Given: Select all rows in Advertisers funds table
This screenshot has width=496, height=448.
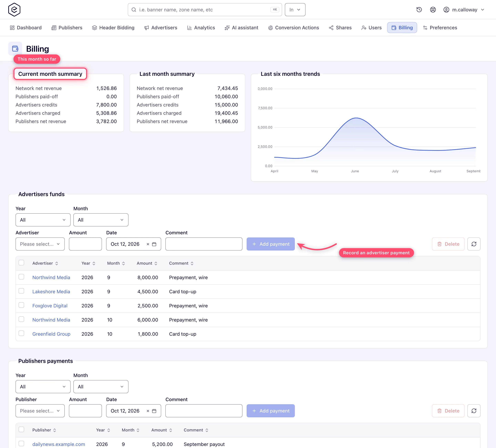Looking at the screenshot, I should (x=21, y=263).
